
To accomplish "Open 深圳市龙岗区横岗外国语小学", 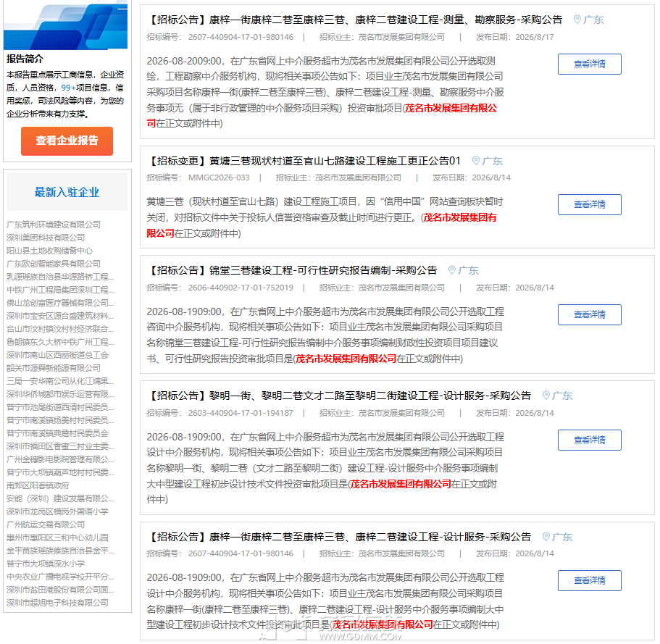I will (58, 512).
